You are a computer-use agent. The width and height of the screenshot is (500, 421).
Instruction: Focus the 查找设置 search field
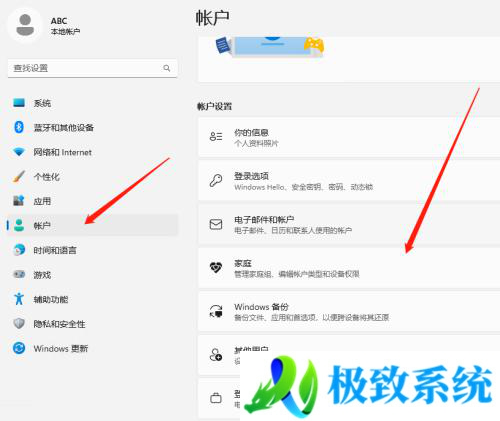[92, 68]
